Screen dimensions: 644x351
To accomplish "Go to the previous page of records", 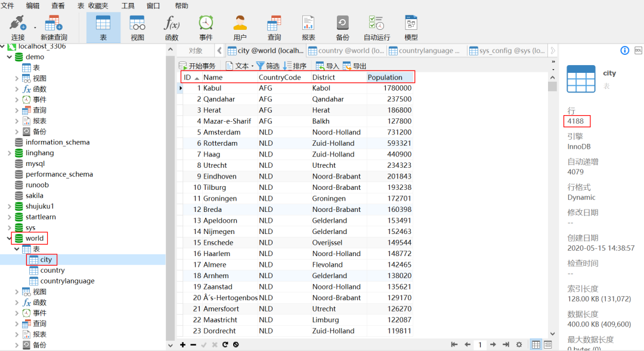I will [x=467, y=344].
